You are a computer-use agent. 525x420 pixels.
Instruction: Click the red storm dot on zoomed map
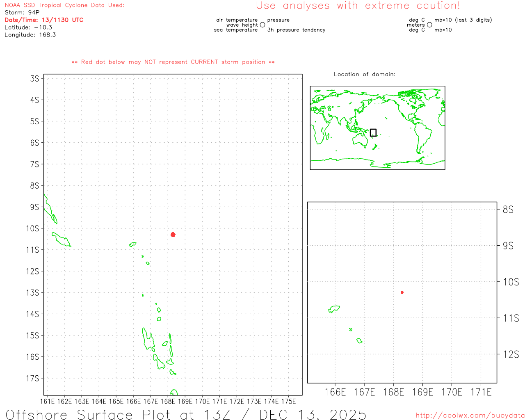[402, 292]
